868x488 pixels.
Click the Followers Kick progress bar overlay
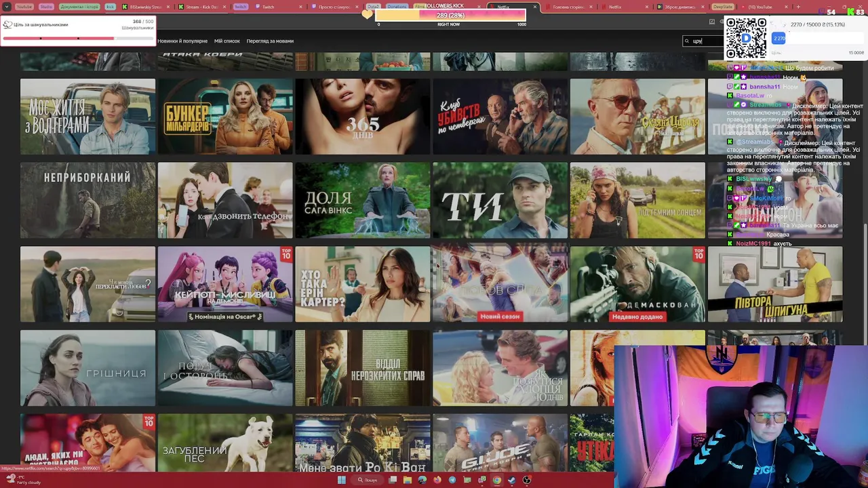451,15
